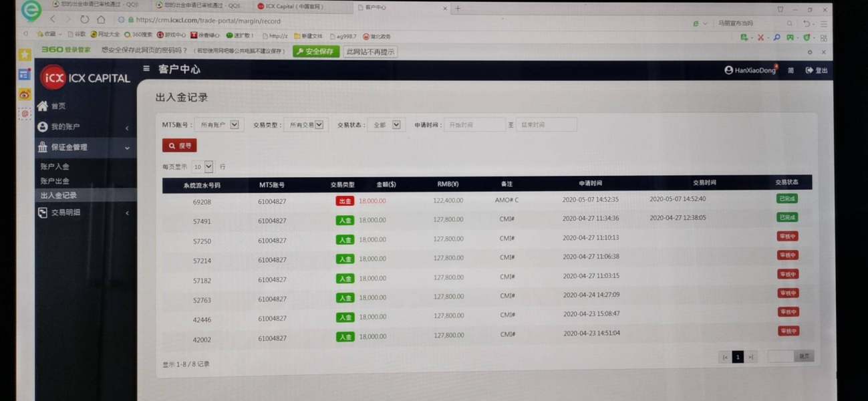
Task: Open the 交易状态 全部 dropdown
Action: click(386, 124)
